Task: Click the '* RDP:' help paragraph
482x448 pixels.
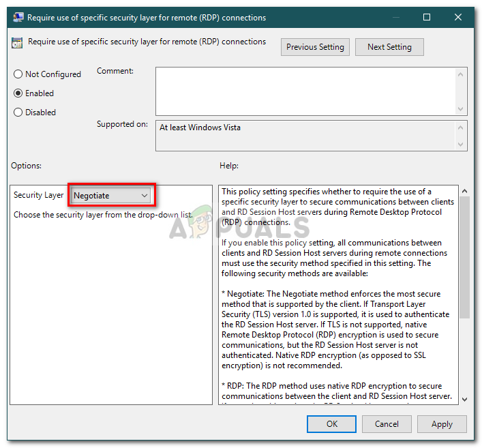Action: click(x=337, y=391)
